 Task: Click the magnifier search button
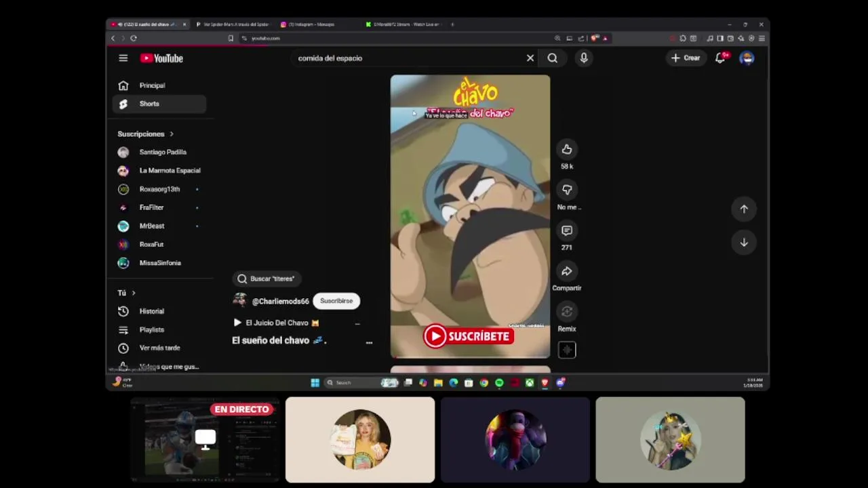(x=553, y=58)
